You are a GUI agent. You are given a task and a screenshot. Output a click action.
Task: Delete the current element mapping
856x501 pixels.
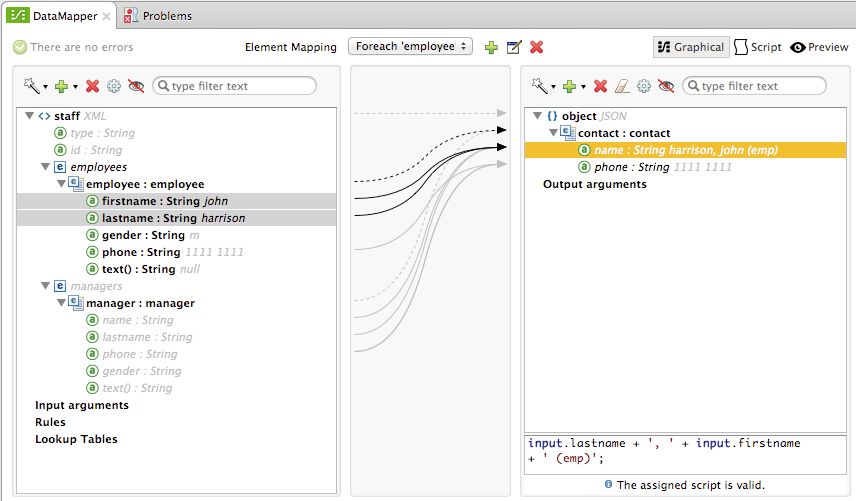pos(537,47)
